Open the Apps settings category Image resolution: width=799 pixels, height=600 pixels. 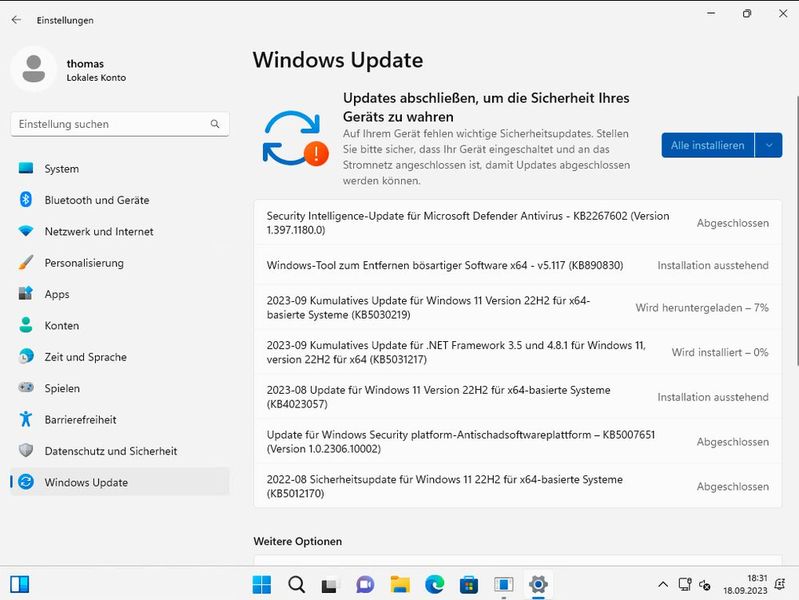point(120,294)
